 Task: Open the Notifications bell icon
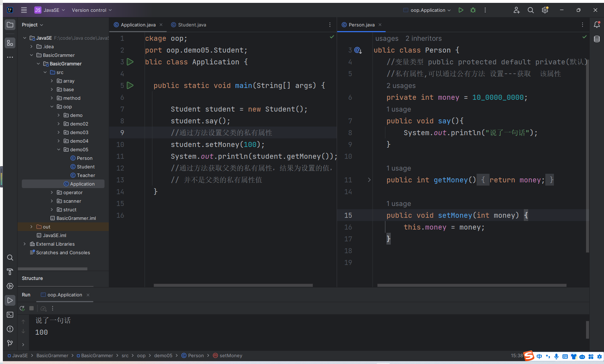(596, 25)
